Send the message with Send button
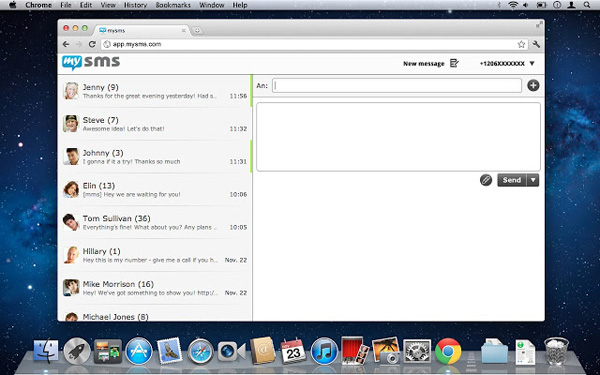The image size is (600, 375). [x=512, y=180]
